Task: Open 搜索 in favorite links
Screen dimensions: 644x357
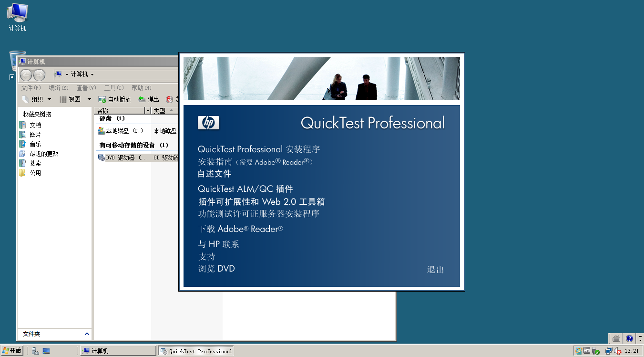Action: [31, 163]
